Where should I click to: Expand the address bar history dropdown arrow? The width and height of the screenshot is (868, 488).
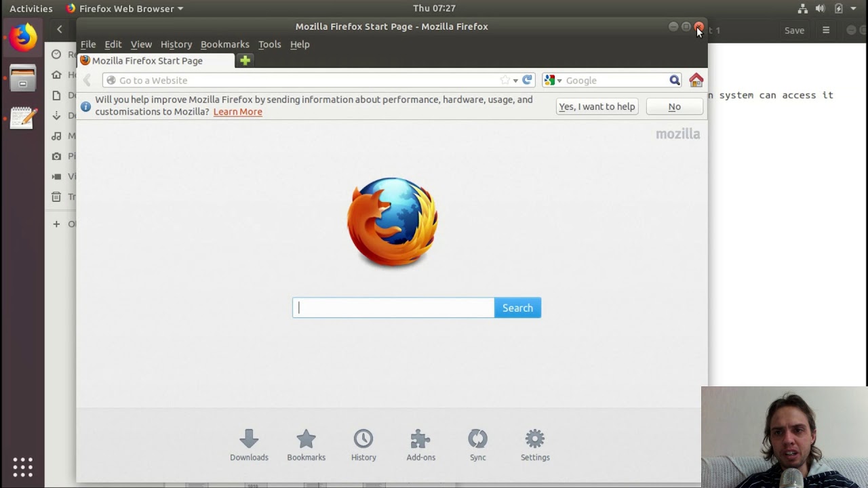tap(515, 81)
